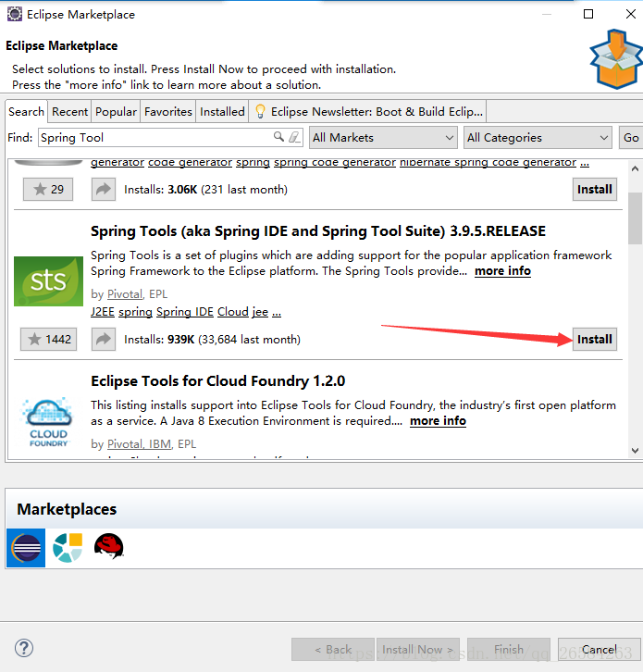Click the lowercase spring tag under Spring Tools
This screenshot has height=672, width=643.
click(135, 312)
